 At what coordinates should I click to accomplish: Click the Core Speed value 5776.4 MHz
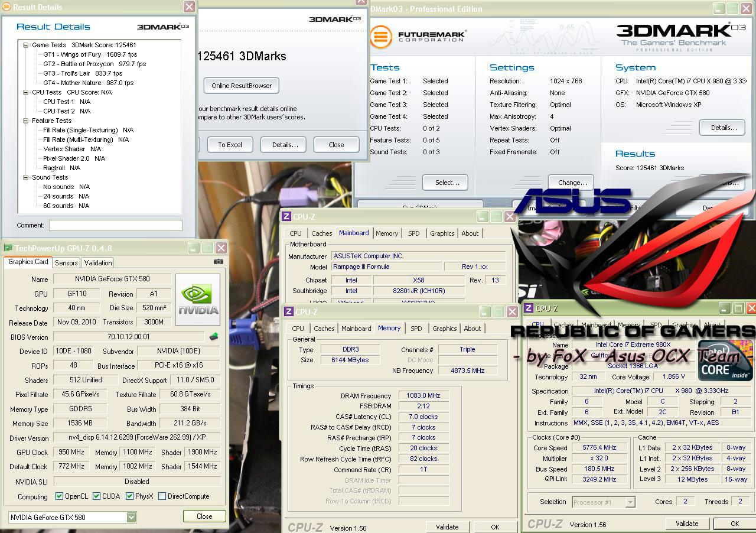599,448
